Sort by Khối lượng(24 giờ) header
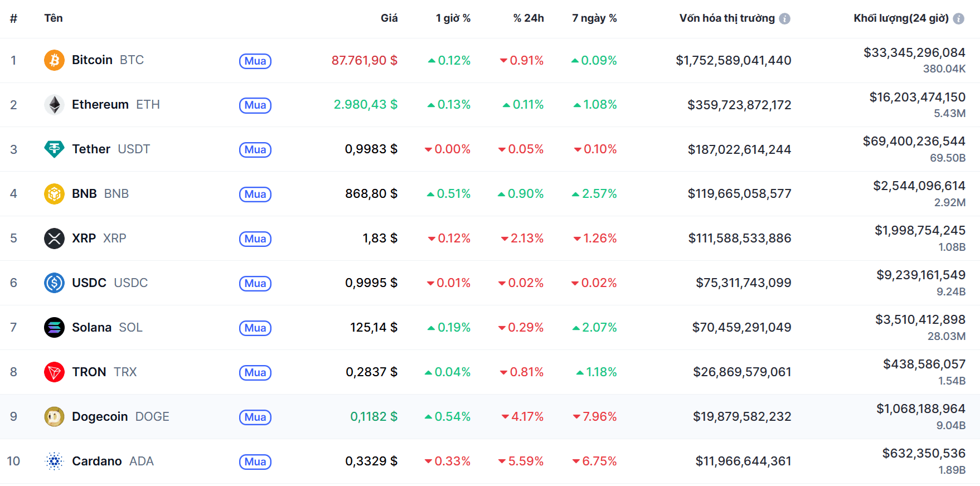This screenshot has height=486, width=980. [x=901, y=18]
